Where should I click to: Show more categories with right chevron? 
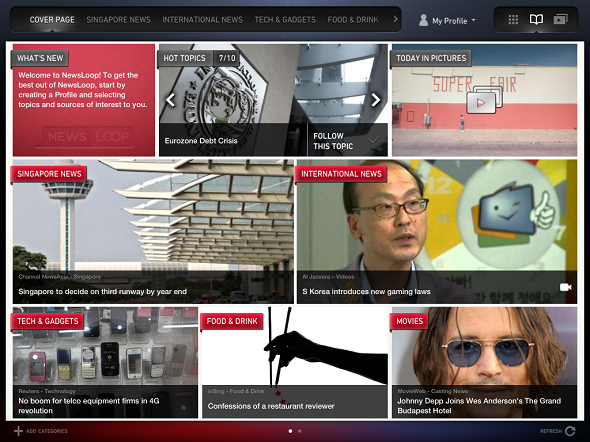tap(395, 19)
